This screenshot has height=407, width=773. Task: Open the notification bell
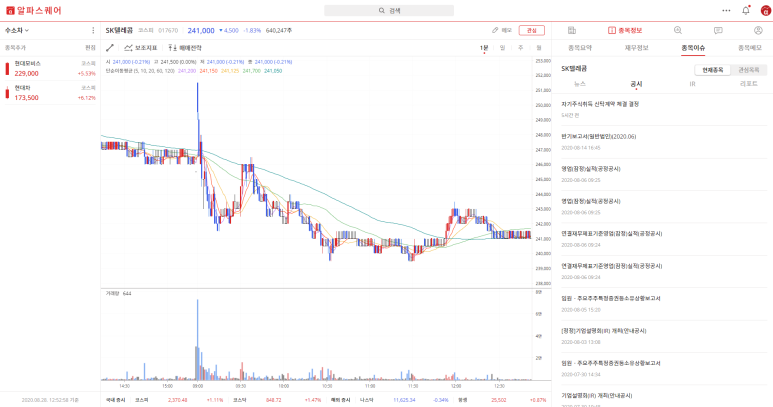pos(746,10)
